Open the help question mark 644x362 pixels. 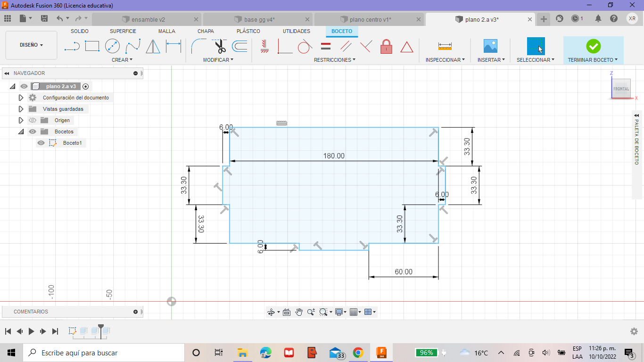coord(614,19)
